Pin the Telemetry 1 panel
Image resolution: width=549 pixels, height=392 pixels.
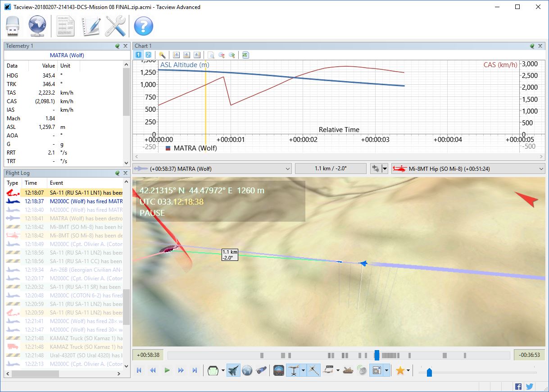[x=118, y=46]
